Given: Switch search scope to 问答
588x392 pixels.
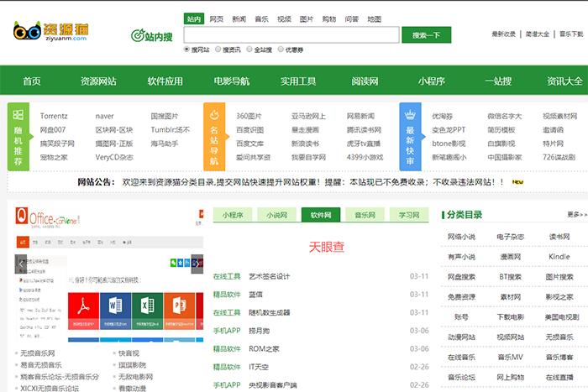Looking at the screenshot, I should (351, 19).
